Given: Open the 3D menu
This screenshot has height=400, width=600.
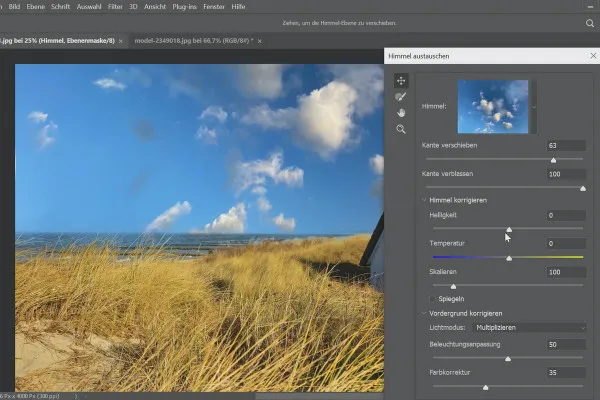Looking at the screenshot, I should (133, 7).
